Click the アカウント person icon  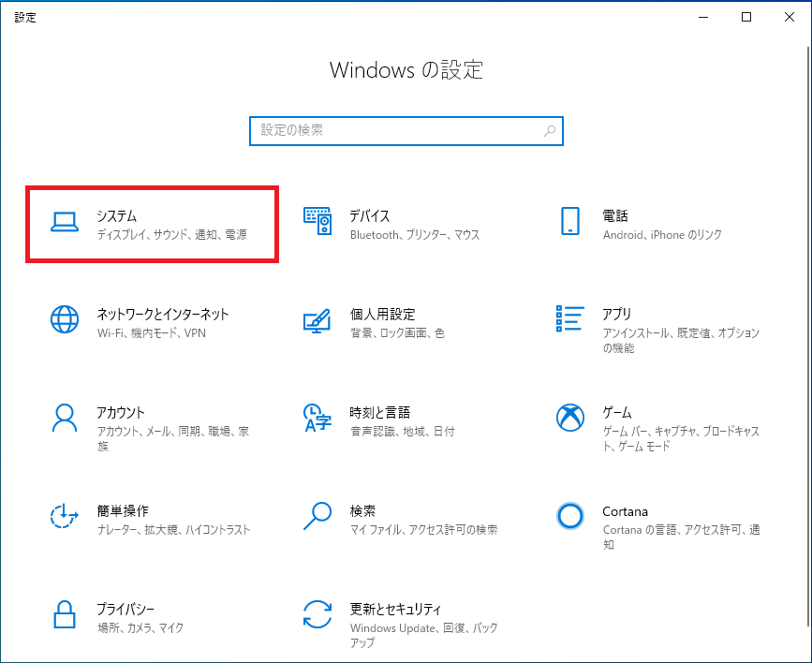pos(65,418)
